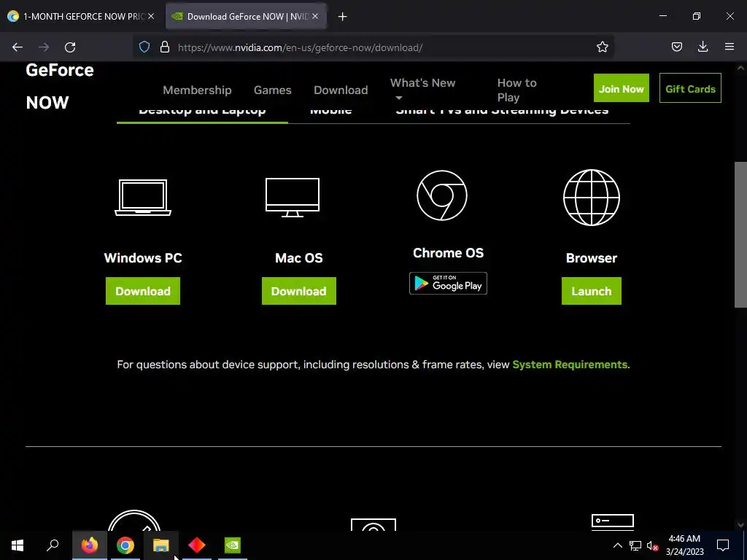Viewport: 747px width, 560px height.
Task: Select the Desktop and Laptop tab
Action: point(202,112)
